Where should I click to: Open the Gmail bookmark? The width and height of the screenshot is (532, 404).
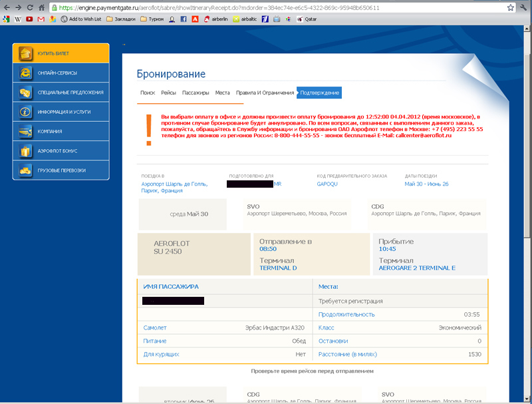41,19
